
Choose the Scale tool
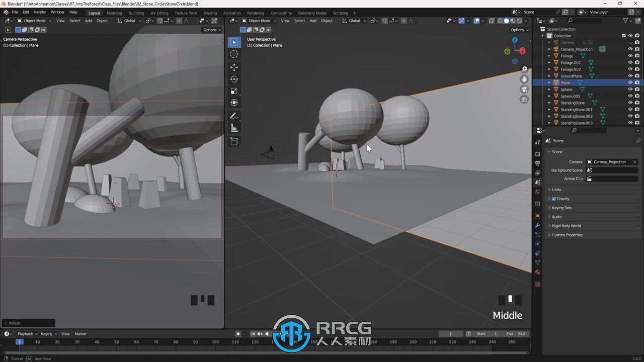point(234,91)
